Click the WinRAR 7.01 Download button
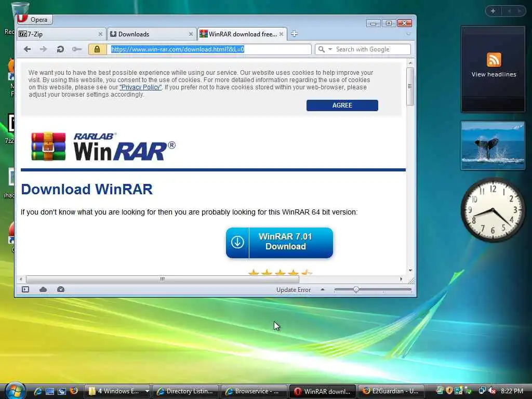 (x=279, y=243)
